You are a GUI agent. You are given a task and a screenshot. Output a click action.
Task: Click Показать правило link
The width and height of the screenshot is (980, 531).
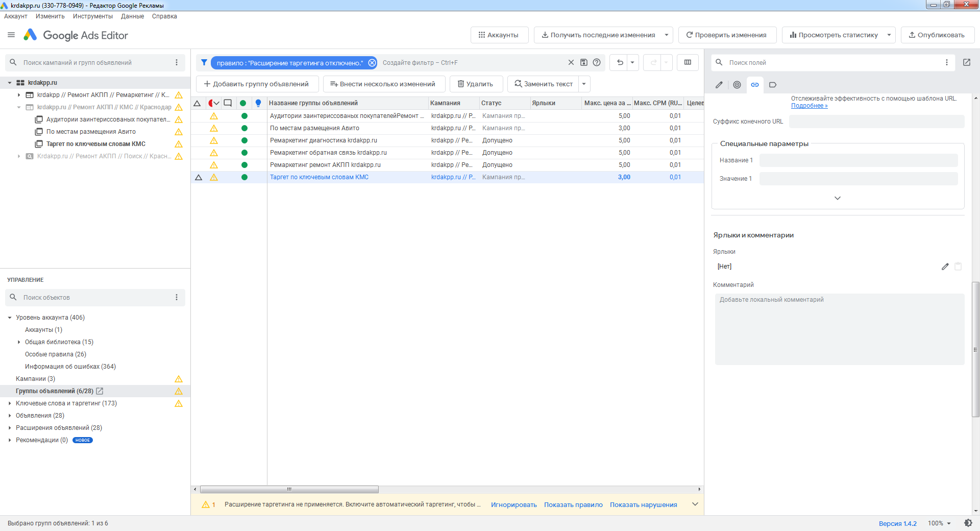[573, 505]
